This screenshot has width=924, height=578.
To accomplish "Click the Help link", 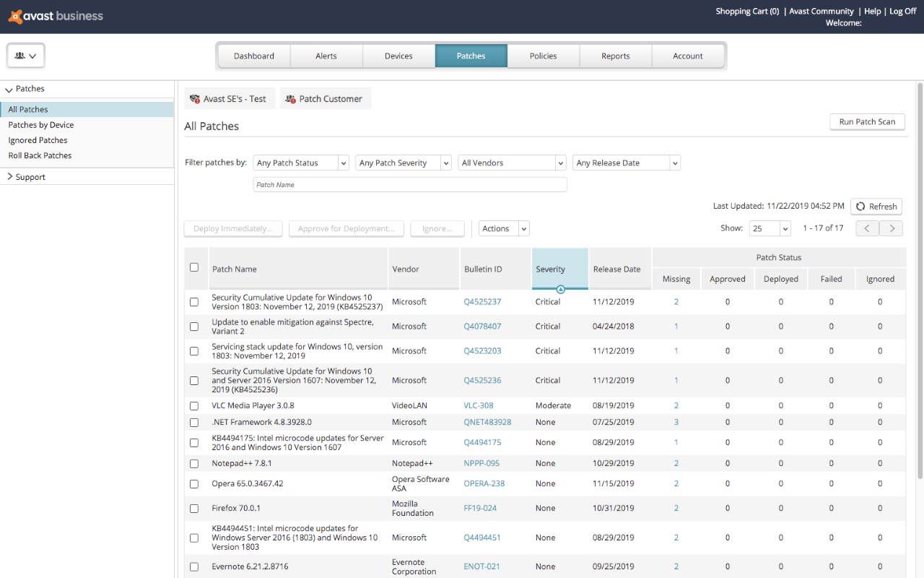I will [873, 12].
